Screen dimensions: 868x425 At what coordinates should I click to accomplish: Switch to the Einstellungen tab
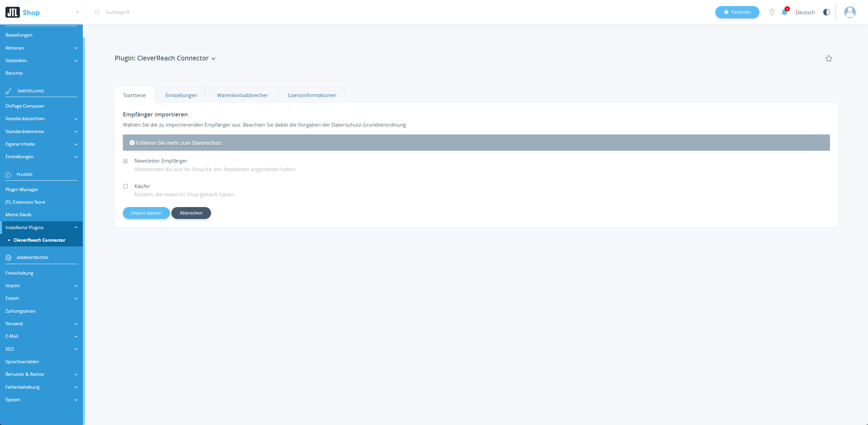[x=181, y=95]
